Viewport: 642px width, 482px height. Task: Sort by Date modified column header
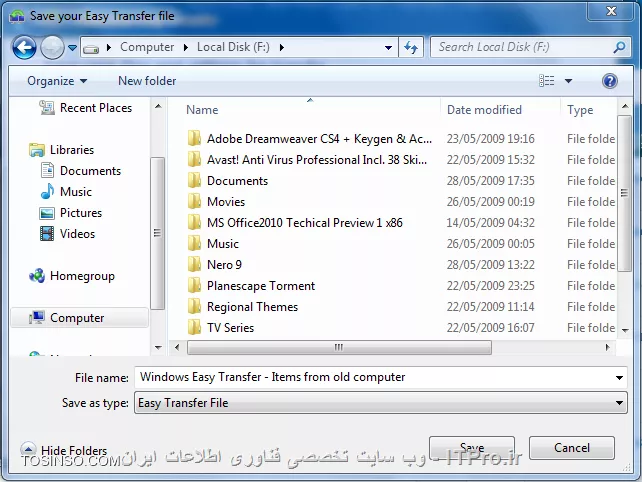[484, 110]
